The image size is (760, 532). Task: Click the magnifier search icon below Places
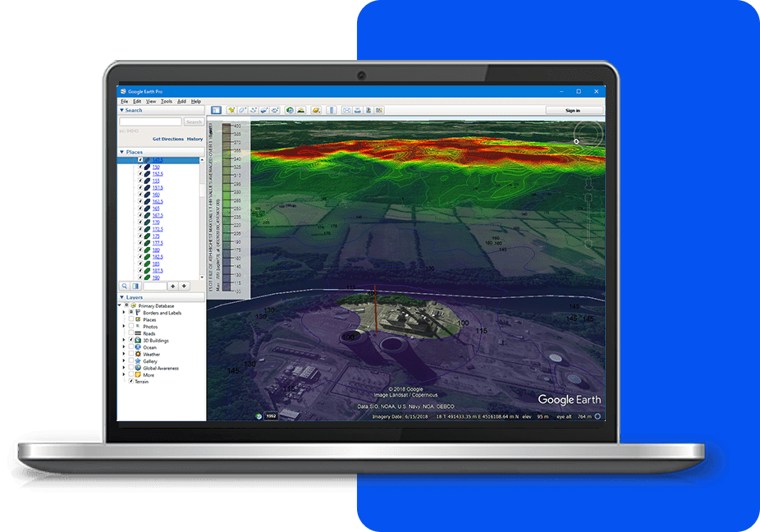[125, 287]
